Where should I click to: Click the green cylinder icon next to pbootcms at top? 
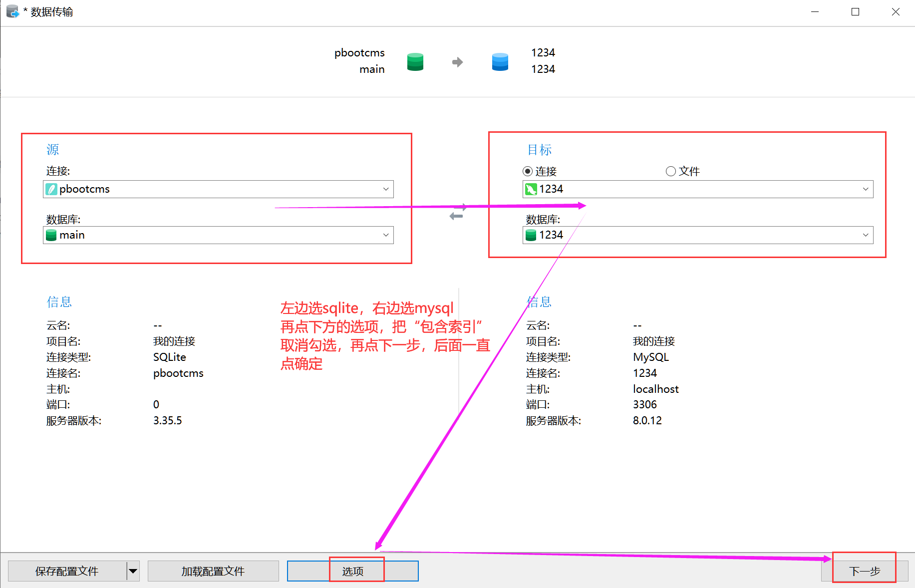coord(415,62)
